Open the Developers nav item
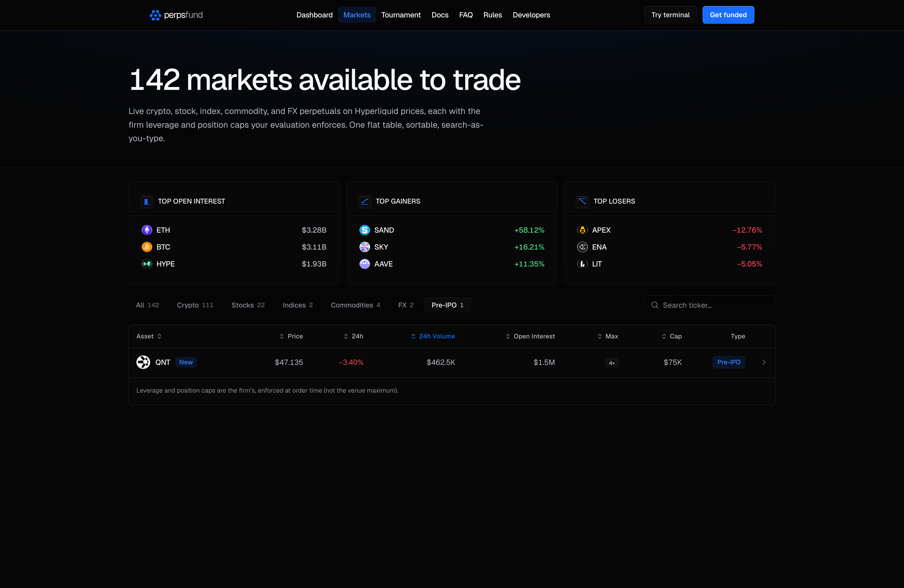Screen dimensions: 904x588 click(531, 15)
